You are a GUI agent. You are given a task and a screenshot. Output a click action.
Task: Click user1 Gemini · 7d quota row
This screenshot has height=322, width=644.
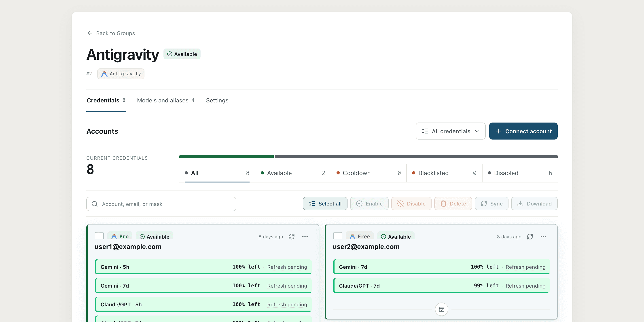click(203, 286)
